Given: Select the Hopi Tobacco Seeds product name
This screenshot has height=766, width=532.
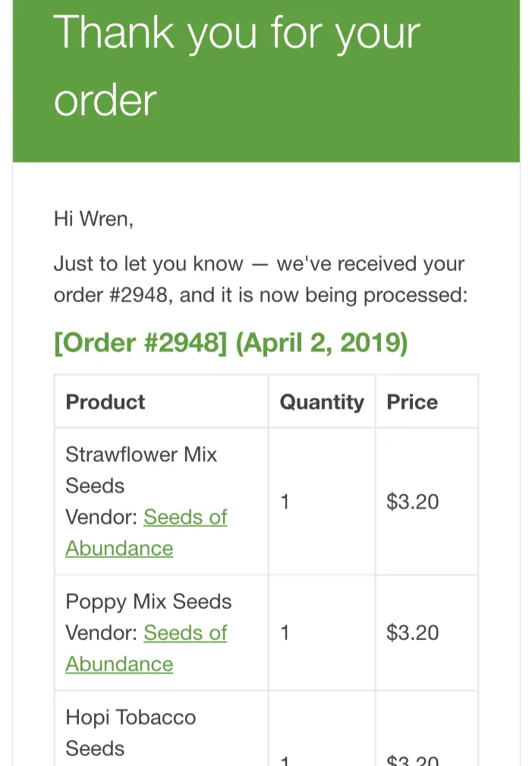Looking at the screenshot, I should click(131, 732).
